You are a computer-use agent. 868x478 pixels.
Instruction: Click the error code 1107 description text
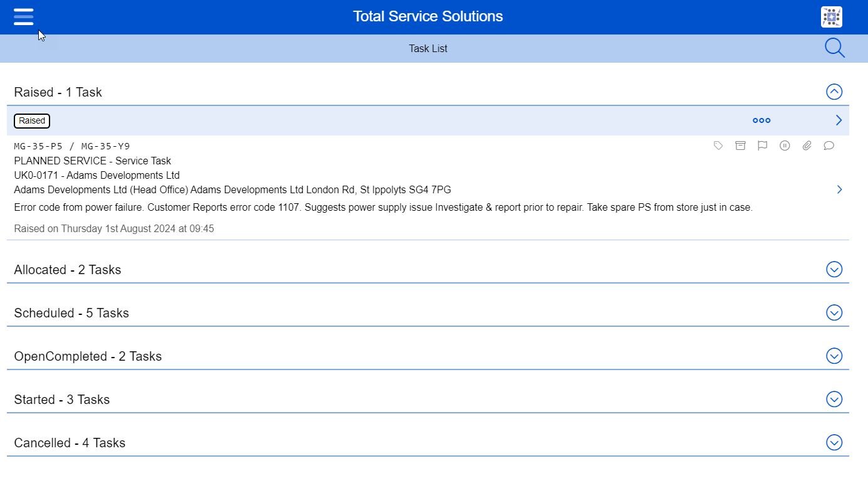click(x=383, y=207)
